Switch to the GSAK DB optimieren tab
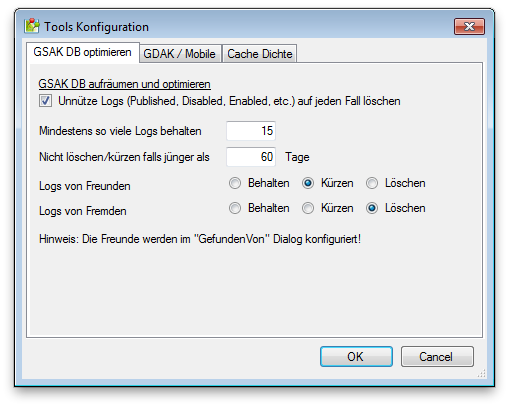509x407 pixels. pos(82,52)
